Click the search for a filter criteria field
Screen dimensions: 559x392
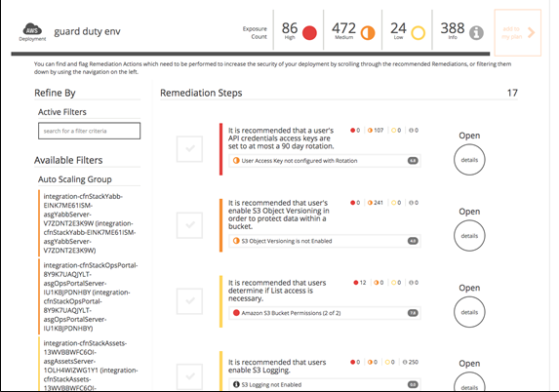point(89,131)
